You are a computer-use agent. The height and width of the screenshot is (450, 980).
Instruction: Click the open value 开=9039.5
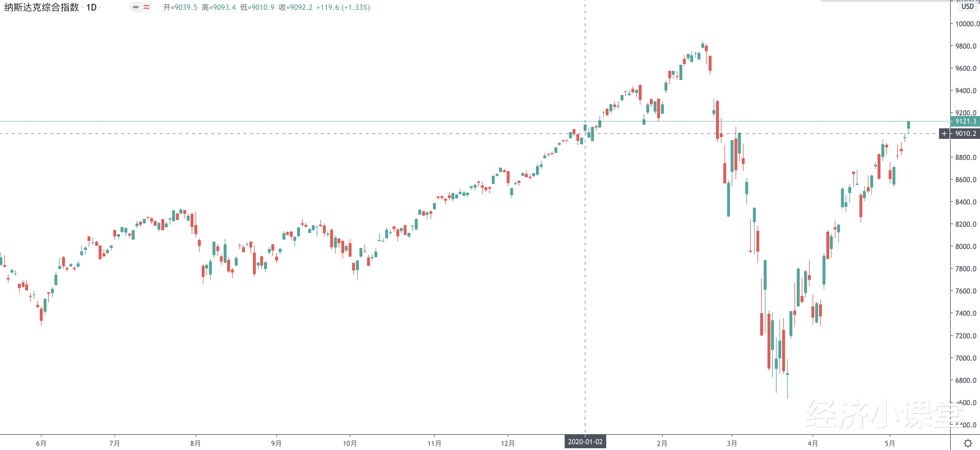click(180, 7)
